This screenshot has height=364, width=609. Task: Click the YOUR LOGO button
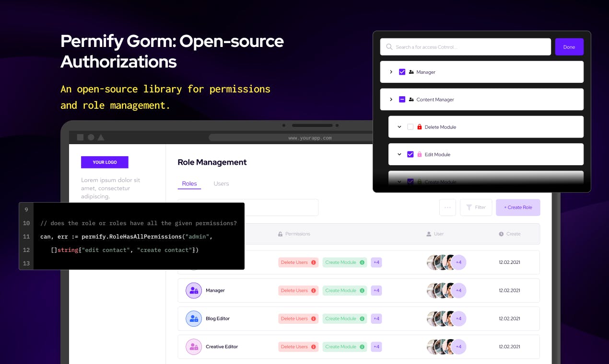coord(105,162)
